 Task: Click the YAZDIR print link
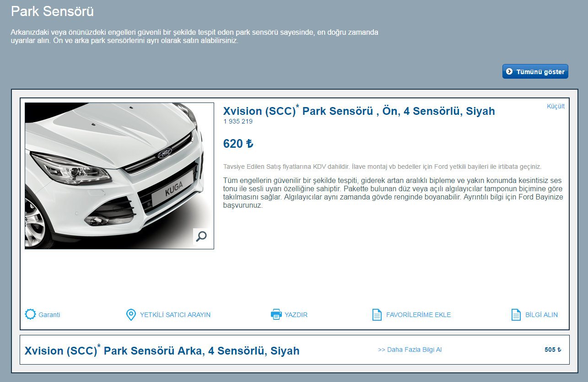[x=296, y=315]
